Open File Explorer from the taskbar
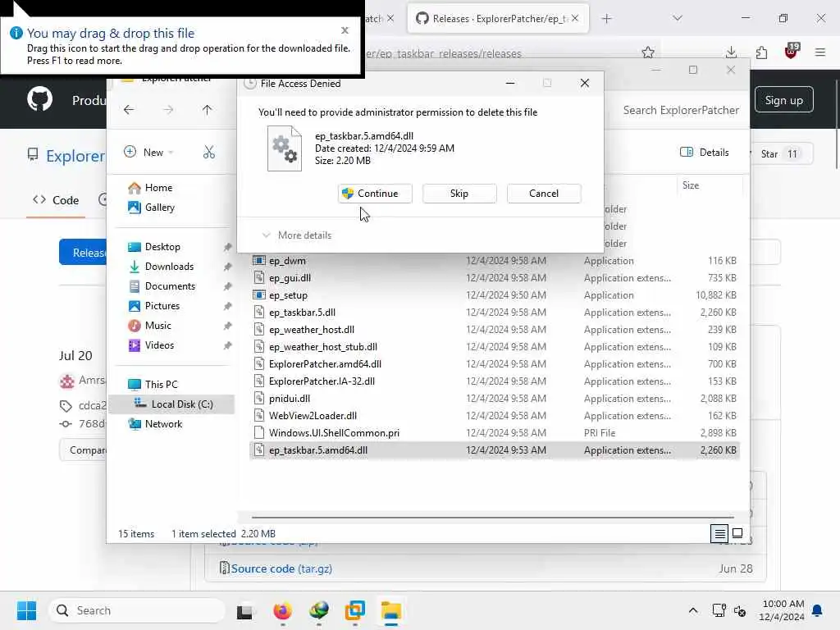The image size is (840, 630). tap(391, 610)
